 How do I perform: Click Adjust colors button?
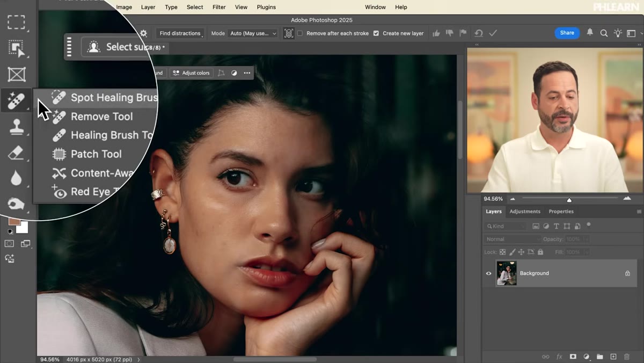click(x=192, y=73)
